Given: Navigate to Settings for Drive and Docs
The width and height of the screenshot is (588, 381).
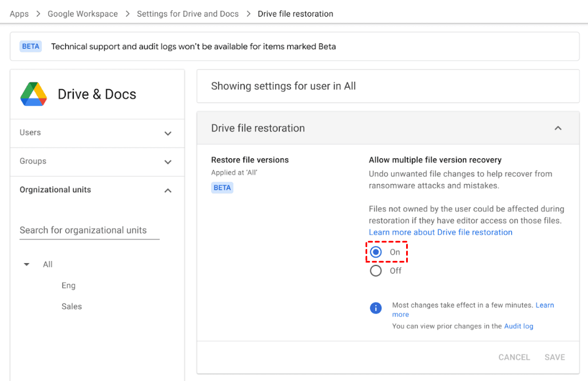Looking at the screenshot, I should 188,14.
